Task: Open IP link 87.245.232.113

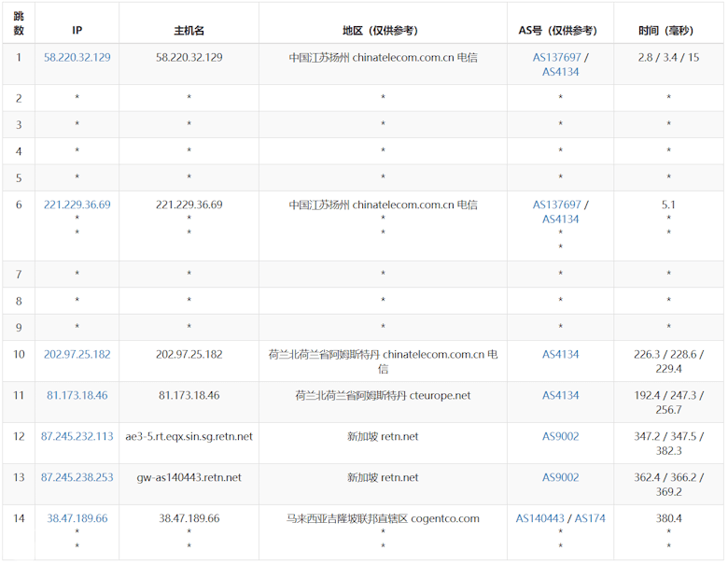Action: (77, 436)
